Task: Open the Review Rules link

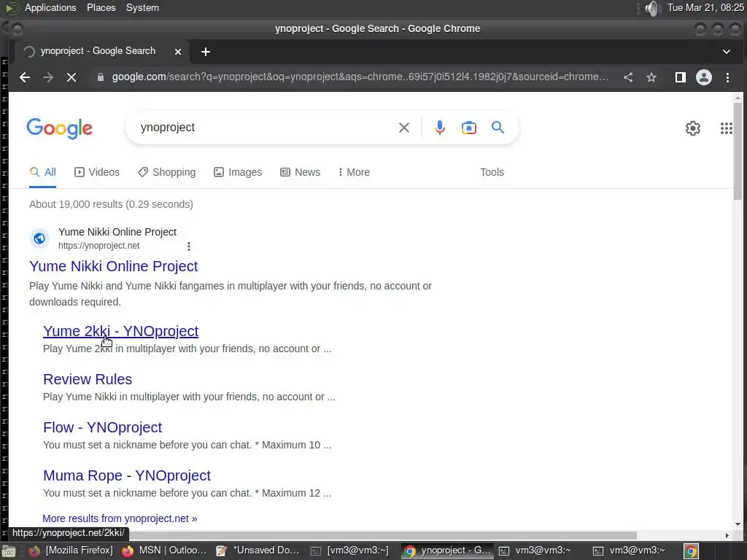Action: (88, 379)
